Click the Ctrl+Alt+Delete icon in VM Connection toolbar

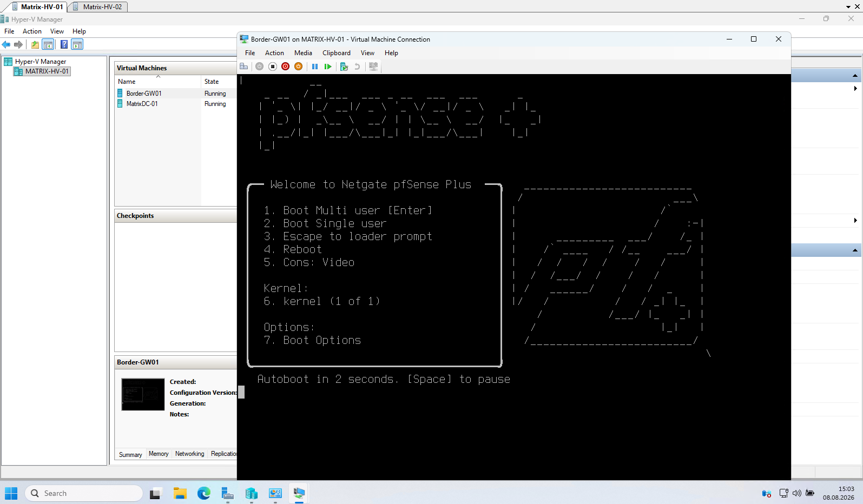(x=244, y=67)
